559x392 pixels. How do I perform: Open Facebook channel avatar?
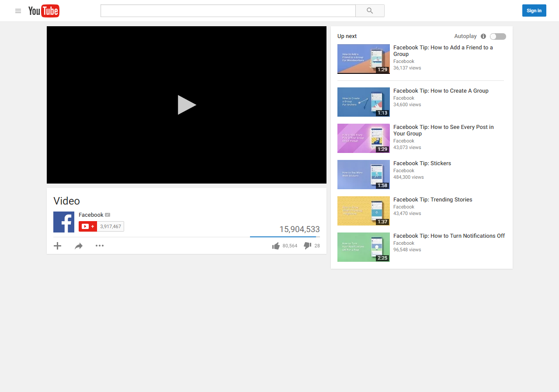64,222
